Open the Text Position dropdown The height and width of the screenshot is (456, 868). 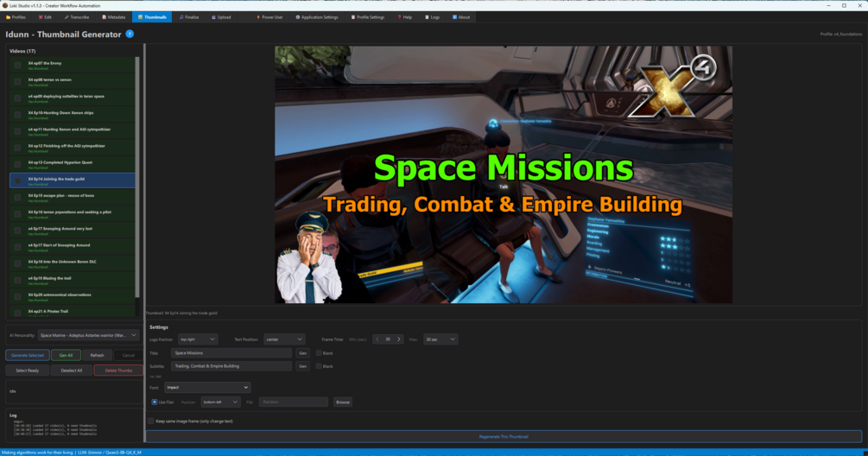(284, 339)
